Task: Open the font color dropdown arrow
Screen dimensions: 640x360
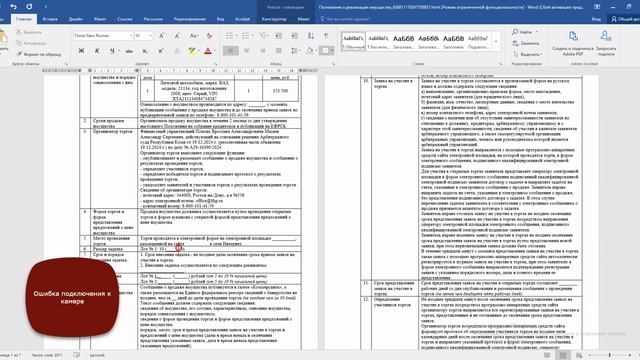Action: [215, 51]
